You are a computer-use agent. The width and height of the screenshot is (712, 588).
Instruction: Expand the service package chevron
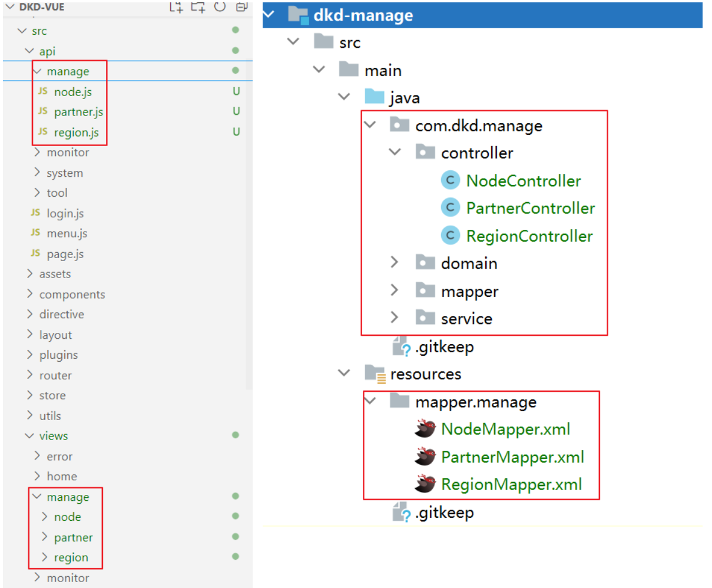395,318
